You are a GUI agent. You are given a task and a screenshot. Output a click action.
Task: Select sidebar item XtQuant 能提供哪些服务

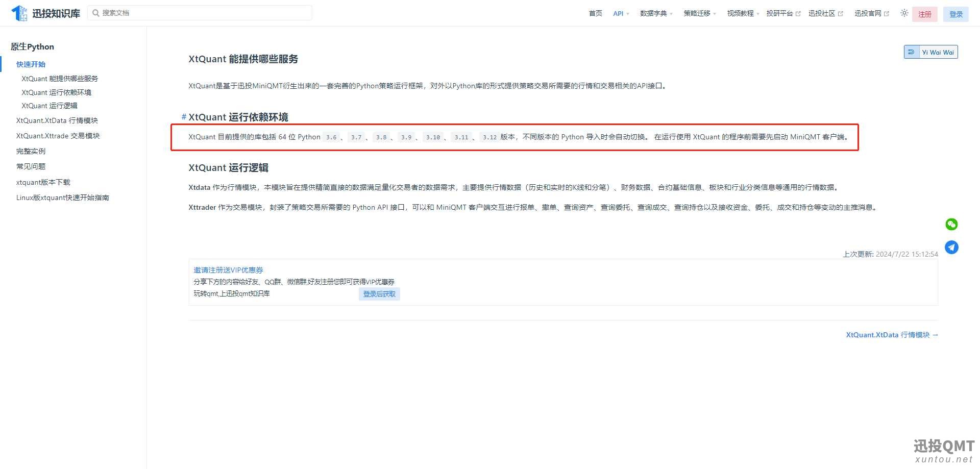tap(60, 79)
